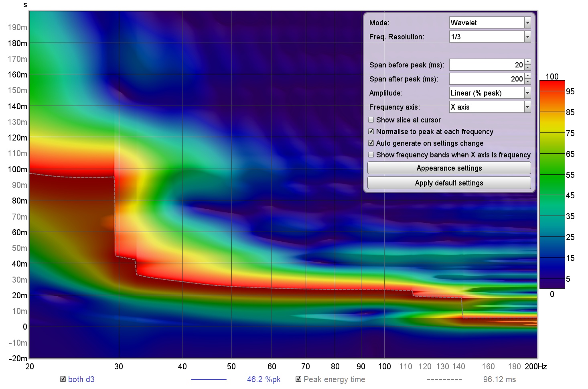Click the 100 label atop colour scale
Viewport: 588px width, 389px height.
pos(552,76)
